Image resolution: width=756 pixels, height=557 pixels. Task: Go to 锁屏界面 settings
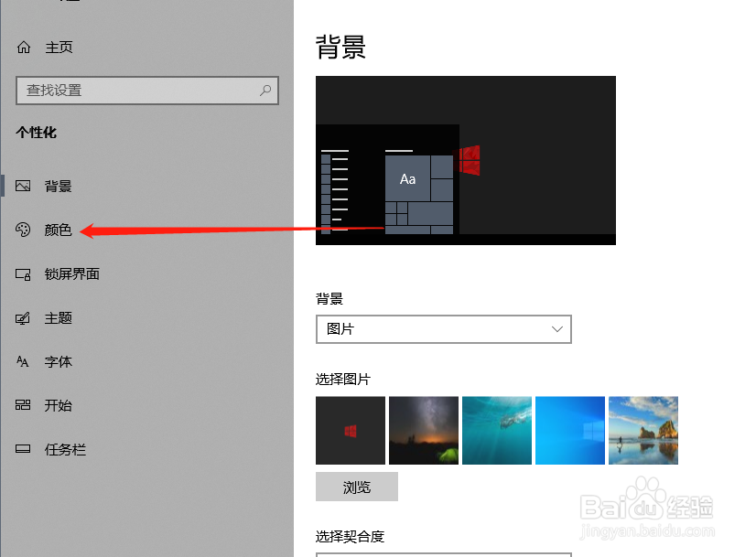(x=71, y=274)
